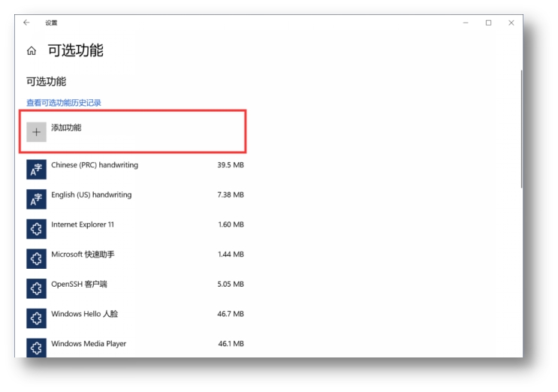
Task: Open 查看可选功能历史记录 link
Action: tap(64, 103)
